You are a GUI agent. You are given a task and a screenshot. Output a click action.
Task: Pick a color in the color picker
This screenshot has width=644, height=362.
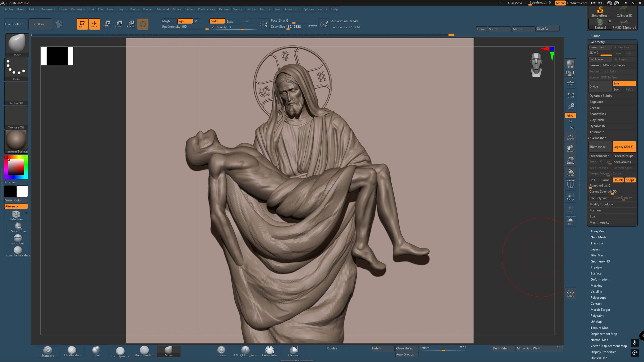pos(16,167)
